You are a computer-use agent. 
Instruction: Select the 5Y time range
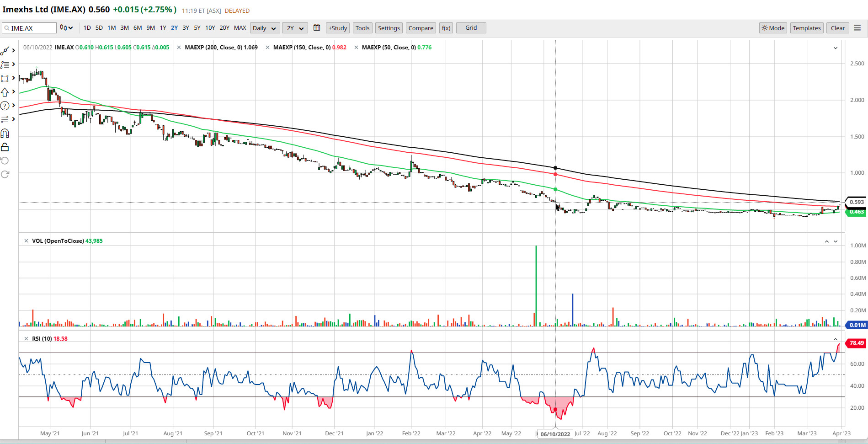(197, 28)
